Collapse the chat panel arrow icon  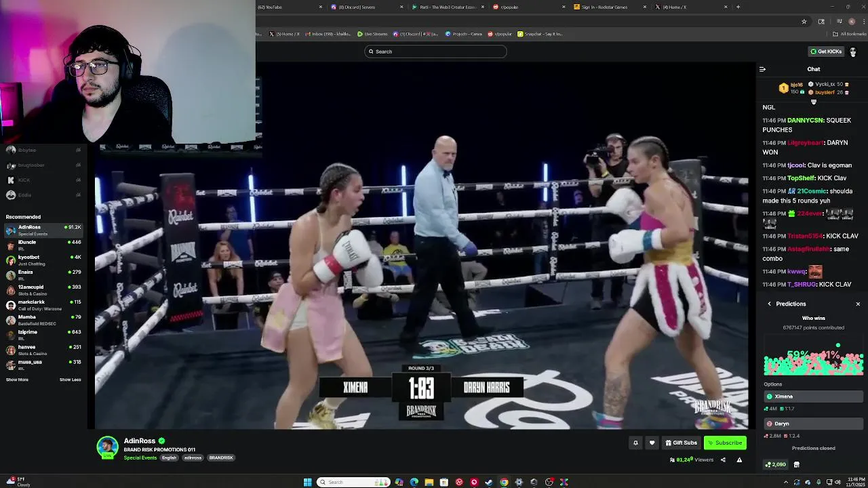coord(762,69)
